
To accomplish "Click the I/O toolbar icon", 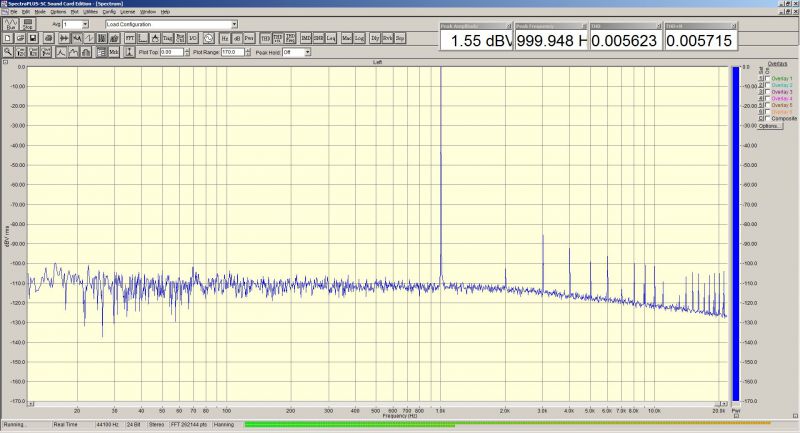I will pyautogui.click(x=193, y=38).
